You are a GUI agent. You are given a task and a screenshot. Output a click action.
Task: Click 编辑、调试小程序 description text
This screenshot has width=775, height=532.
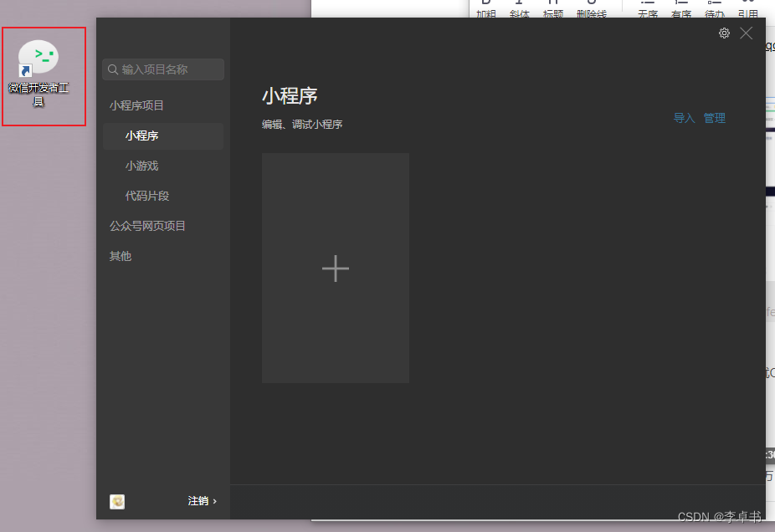(x=302, y=125)
